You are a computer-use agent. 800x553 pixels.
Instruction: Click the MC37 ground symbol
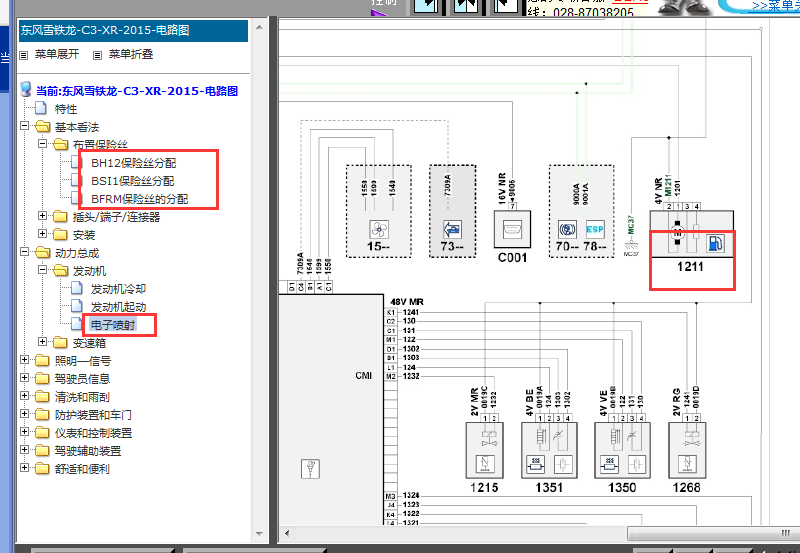(x=631, y=247)
